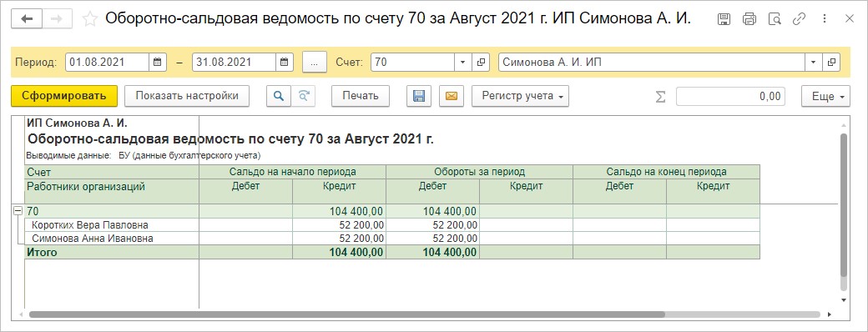Close the report window
The height and width of the screenshot is (332, 868).
pyautogui.click(x=849, y=19)
